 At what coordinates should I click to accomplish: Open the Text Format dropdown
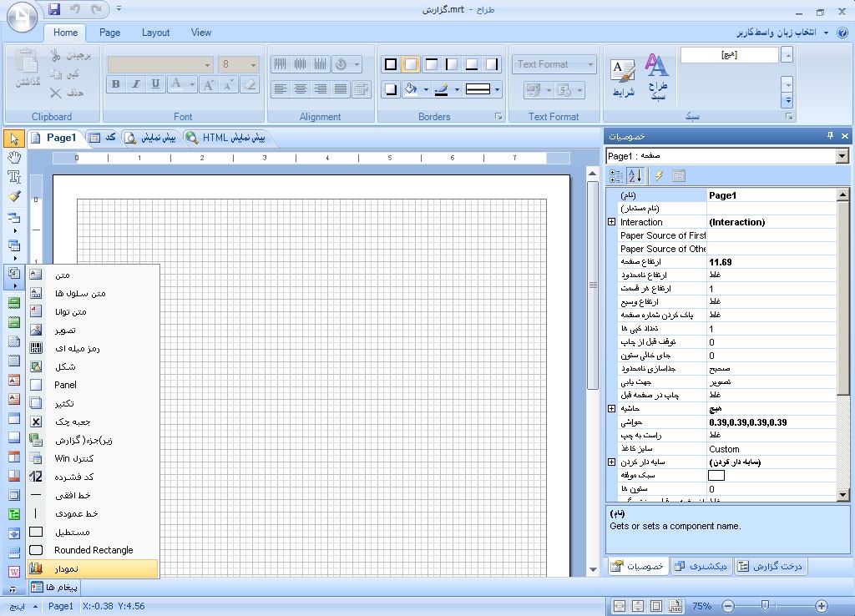click(x=554, y=64)
